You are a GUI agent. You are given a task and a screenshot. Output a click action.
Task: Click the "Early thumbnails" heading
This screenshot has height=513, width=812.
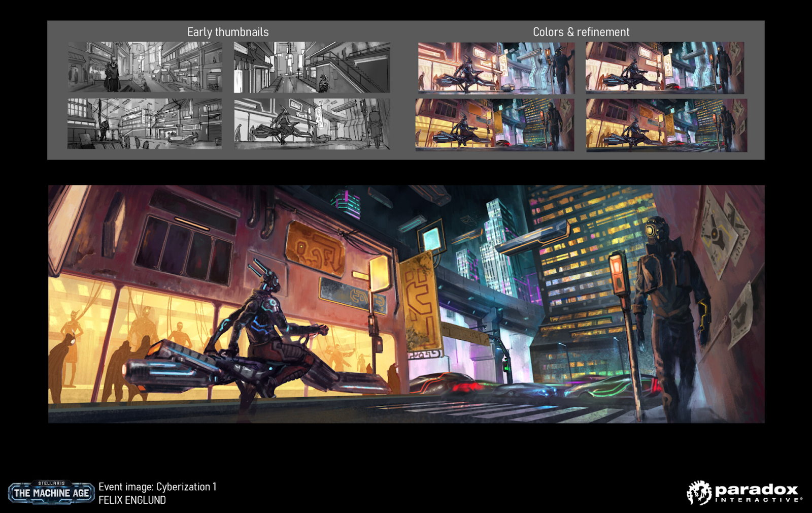click(228, 32)
